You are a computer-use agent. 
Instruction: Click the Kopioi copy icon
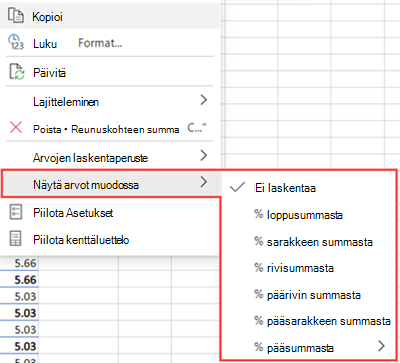[x=16, y=16]
